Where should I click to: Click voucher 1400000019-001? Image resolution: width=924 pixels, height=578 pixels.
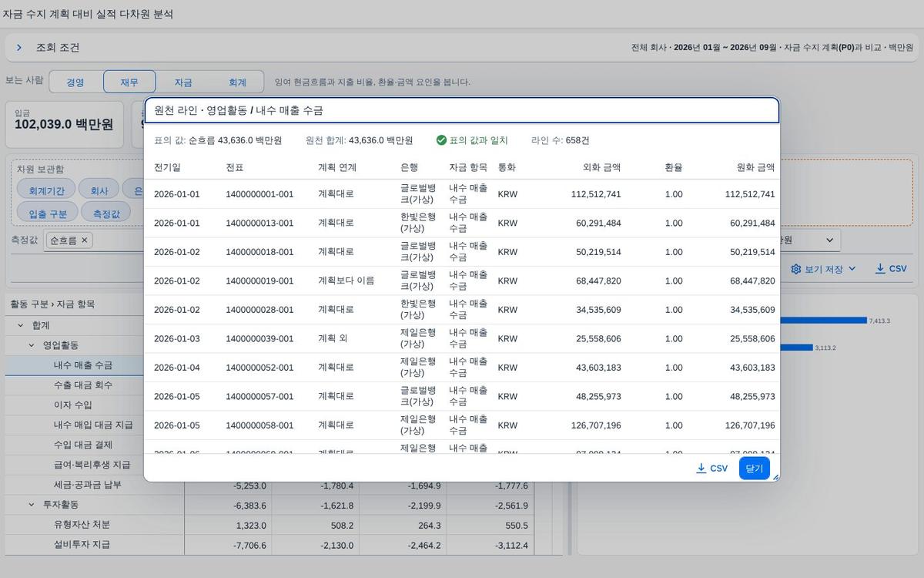coord(259,281)
